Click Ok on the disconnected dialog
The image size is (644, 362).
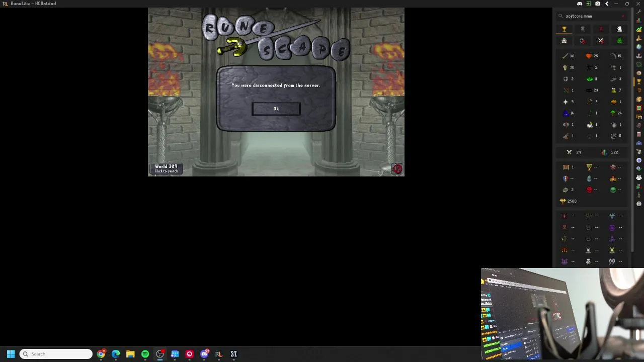pos(276,109)
